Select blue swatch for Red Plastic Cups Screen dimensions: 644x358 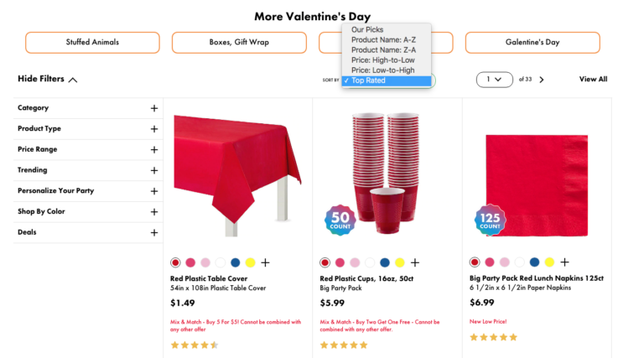pyautogui.click(x=385, y=262)
